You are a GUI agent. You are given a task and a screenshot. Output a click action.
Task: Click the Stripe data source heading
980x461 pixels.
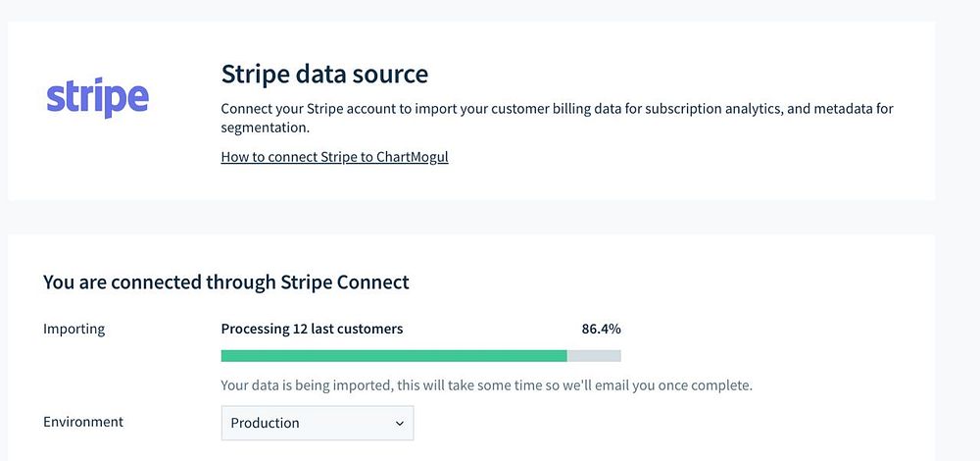324,74
